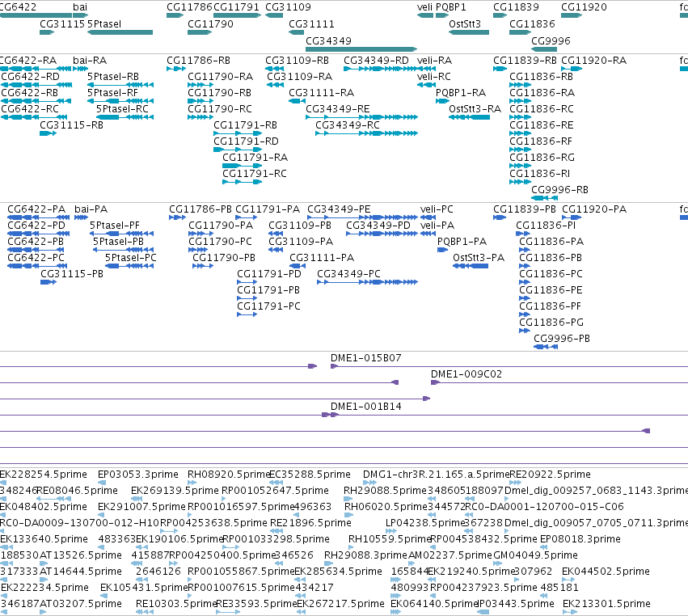
Task: Click the GM04049.5prime EST label
Action: point(535,555)
